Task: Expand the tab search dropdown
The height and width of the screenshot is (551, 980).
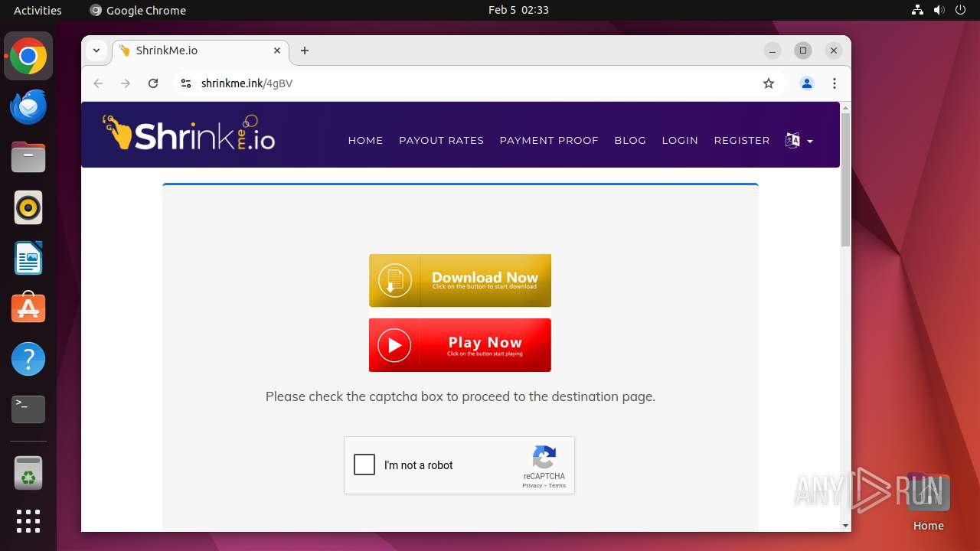Action: pos(96,51)
